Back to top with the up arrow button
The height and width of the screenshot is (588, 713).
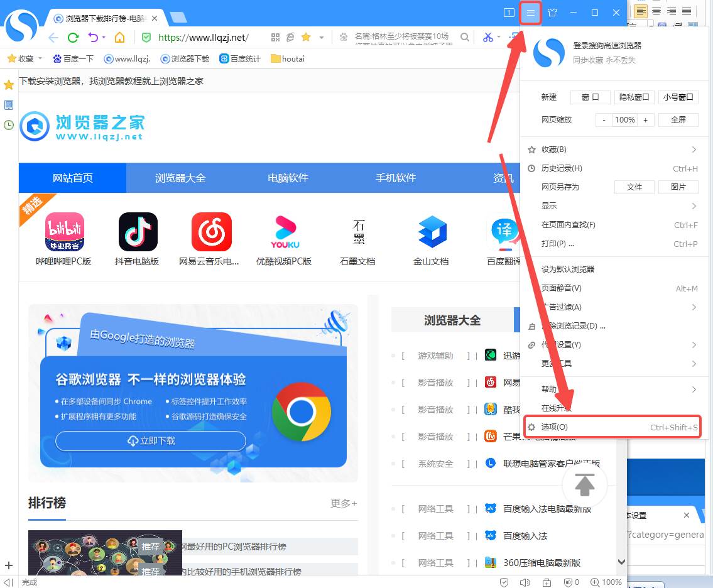tap(585, 484)
